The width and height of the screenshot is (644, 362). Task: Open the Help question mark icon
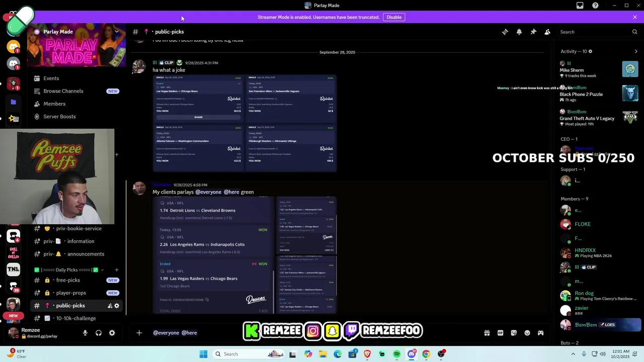[595, 6]
